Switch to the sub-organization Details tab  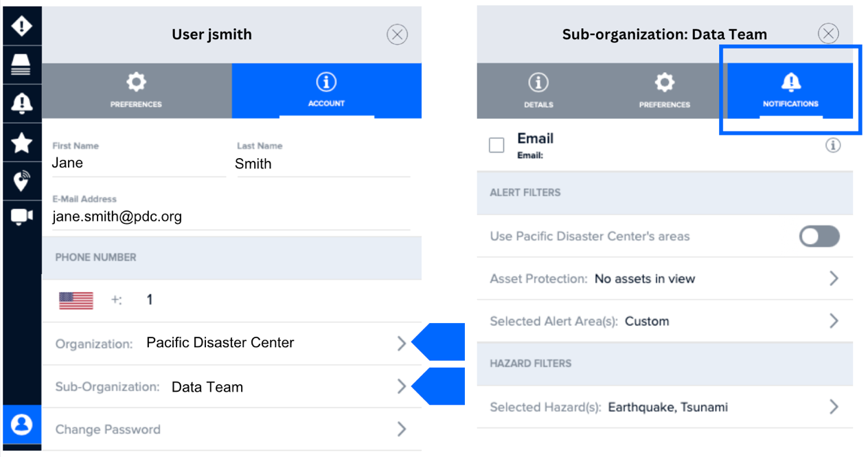[x=538, y=91]
